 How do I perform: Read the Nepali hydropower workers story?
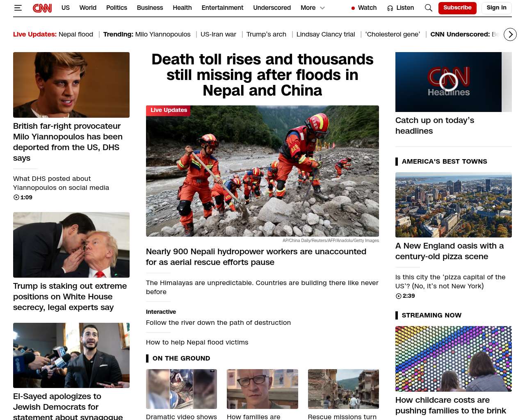[256, 257]
